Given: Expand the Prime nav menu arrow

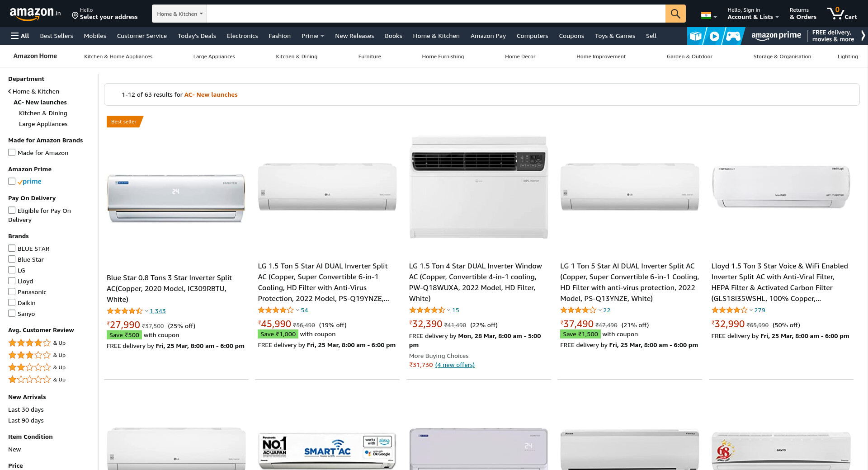Looking at the screenshot, I should [322, 36].
